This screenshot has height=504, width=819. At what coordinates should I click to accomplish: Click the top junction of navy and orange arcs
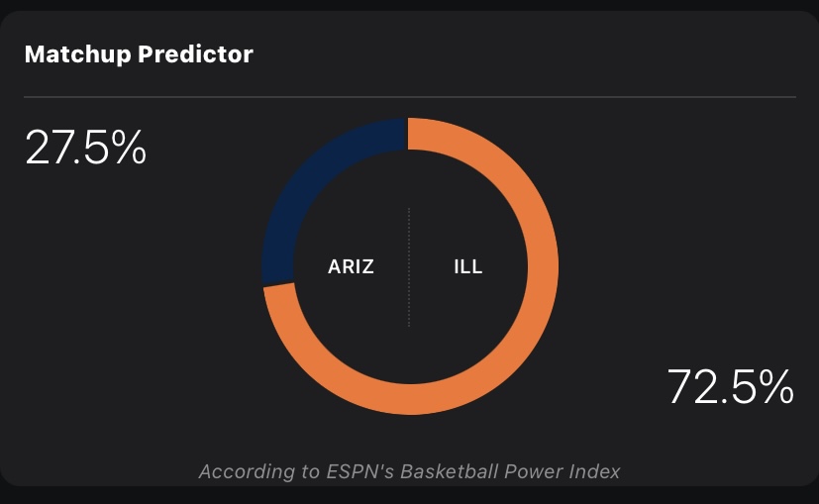(408, 134)
